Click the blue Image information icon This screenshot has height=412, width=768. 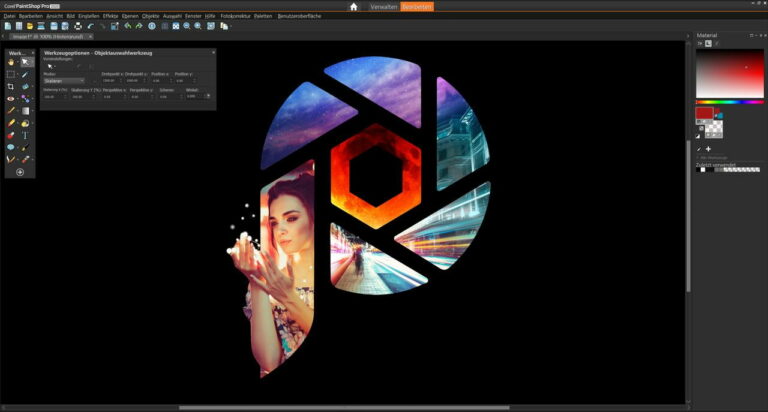(152, 26)
